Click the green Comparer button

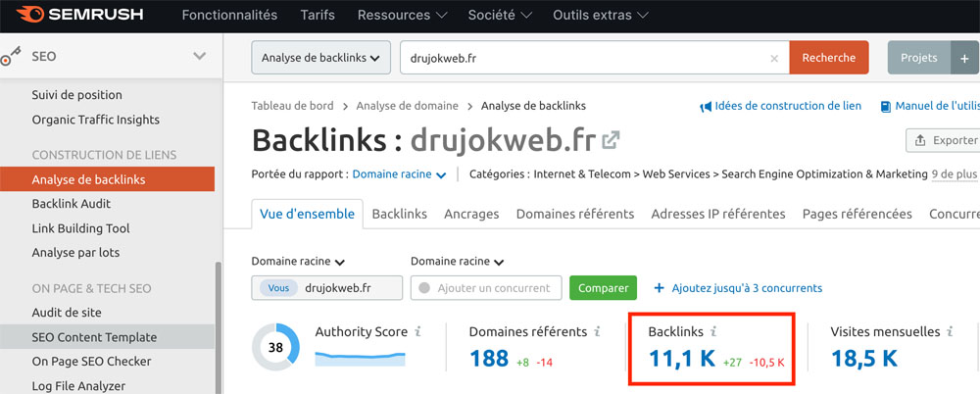603,288
